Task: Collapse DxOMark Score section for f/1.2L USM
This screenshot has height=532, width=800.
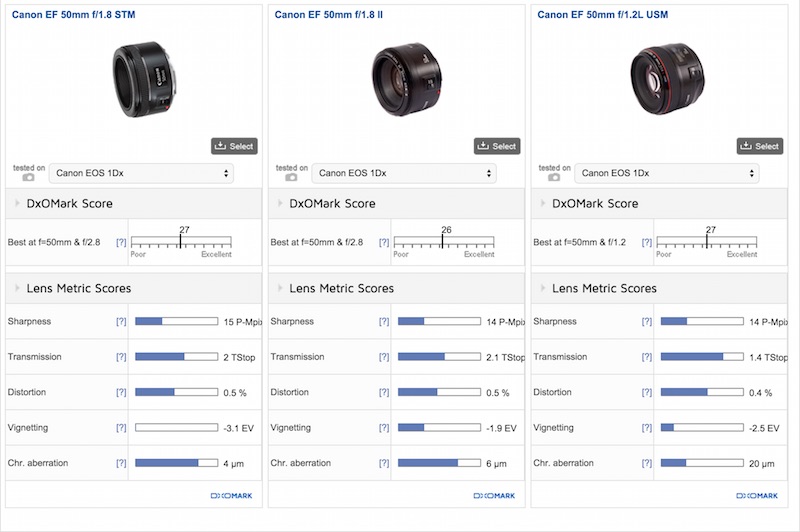Action: pos(543,203)
